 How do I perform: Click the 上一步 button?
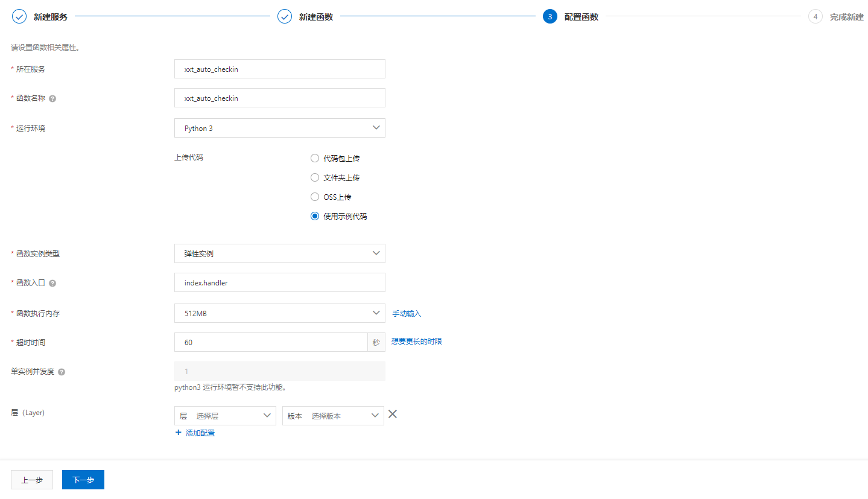[x=32, y=480]
